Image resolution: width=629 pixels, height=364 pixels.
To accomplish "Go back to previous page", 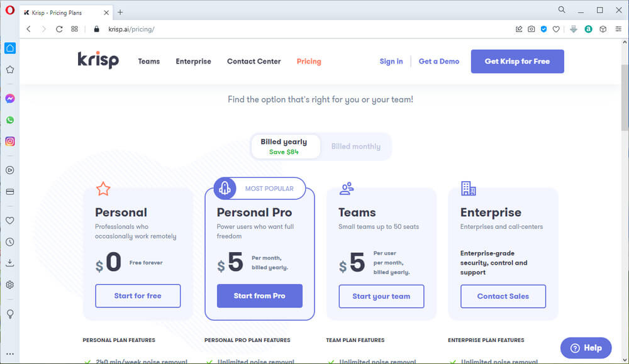I will coord(28,29).
